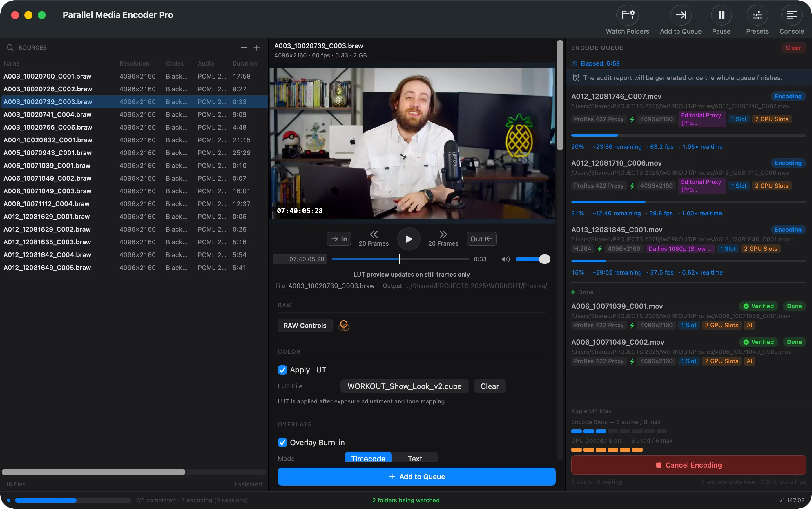
Task: Open the Presets toolbar icon
Action: tap(757, 15)
